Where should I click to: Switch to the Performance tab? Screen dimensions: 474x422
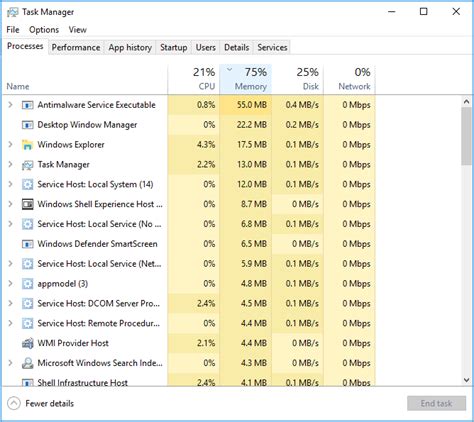pos(76,47)
